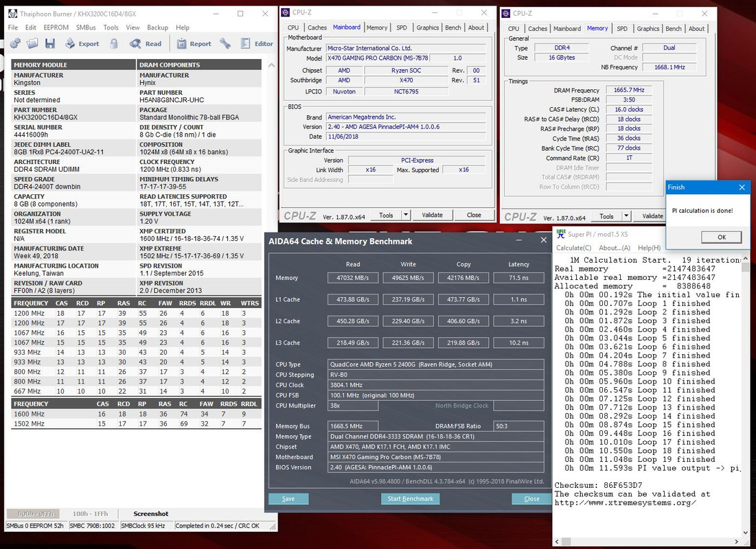Click the floppy disk save icon in Thaiphoon Burner
Viewport: 756px width, 549px height.
[x=49, y=43]
